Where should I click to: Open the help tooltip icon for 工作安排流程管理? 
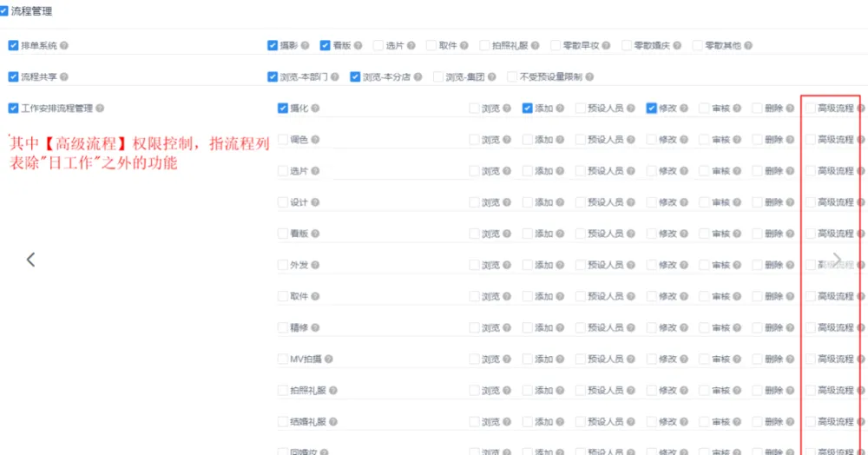coord(100,109)
